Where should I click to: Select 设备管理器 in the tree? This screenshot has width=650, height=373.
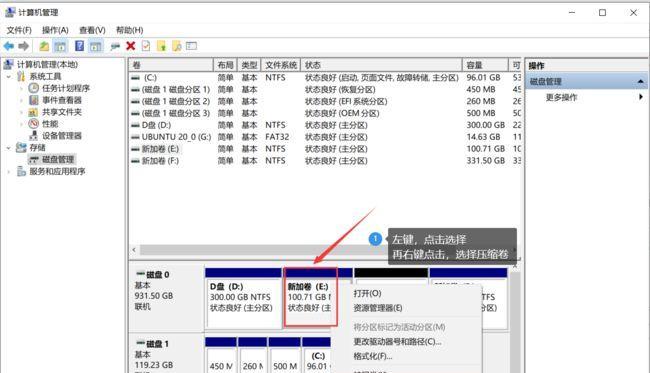[x=62, y=136]
